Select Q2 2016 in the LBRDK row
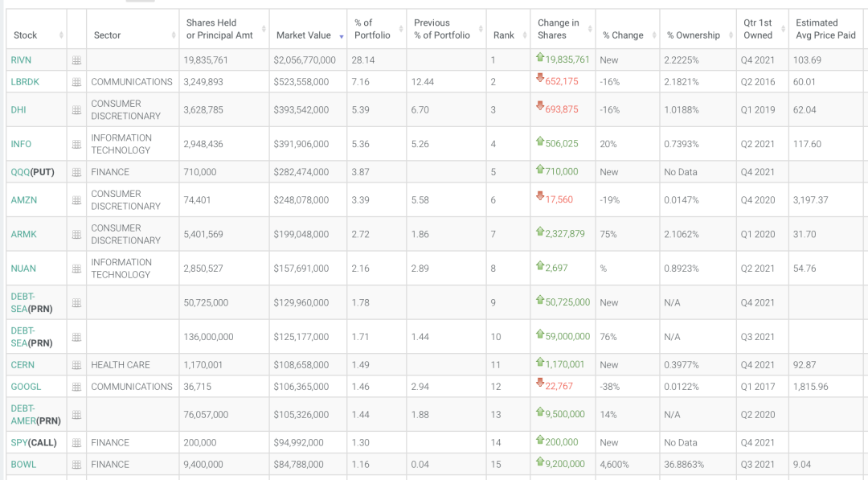 click(x=758, y=82)
